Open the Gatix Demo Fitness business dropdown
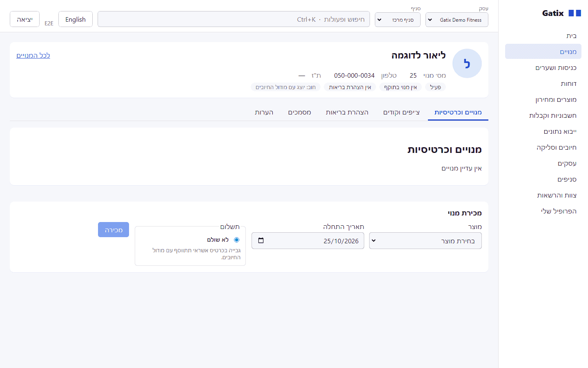This screenshot has width=588, height=368. (457, 20)
